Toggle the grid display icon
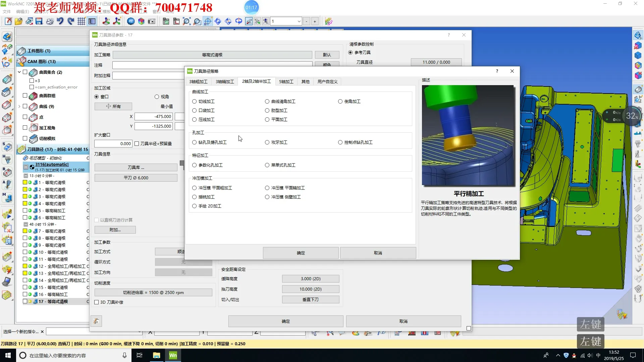Viewport: 644px width, 362px height. point(81,21)
